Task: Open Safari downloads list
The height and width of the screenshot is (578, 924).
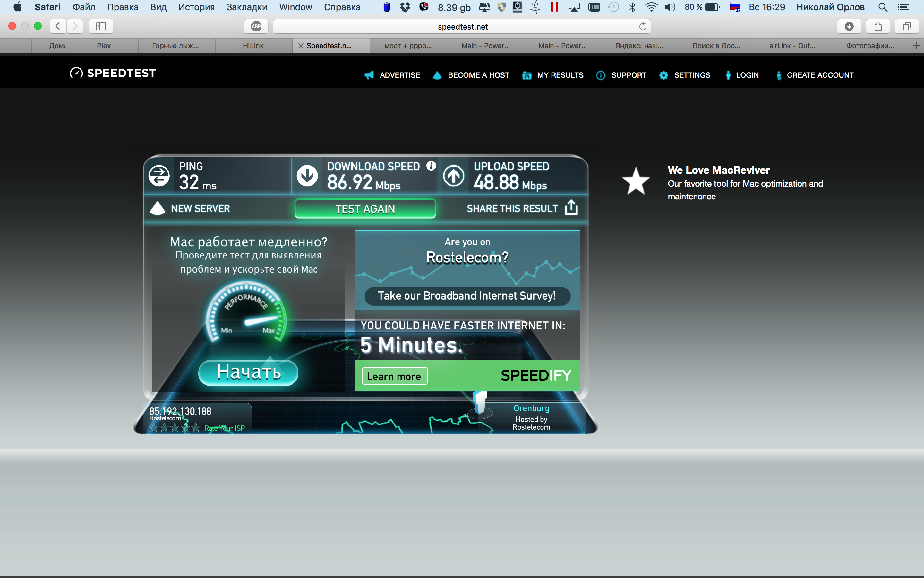Action: click(849, 26)
